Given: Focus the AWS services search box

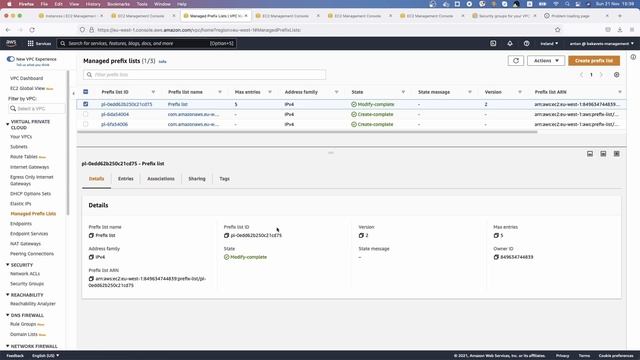Looking at the screenshot, I should click(147, 43).
